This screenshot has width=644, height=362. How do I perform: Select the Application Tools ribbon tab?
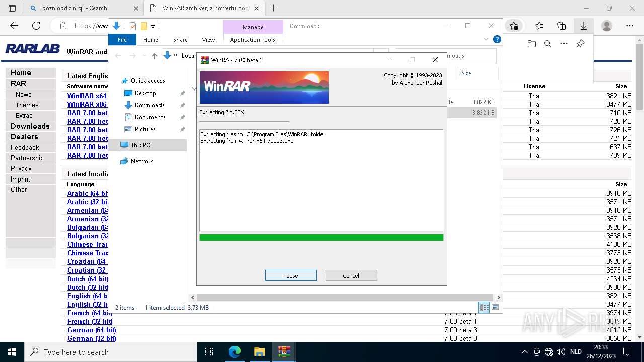coord(253,40)
